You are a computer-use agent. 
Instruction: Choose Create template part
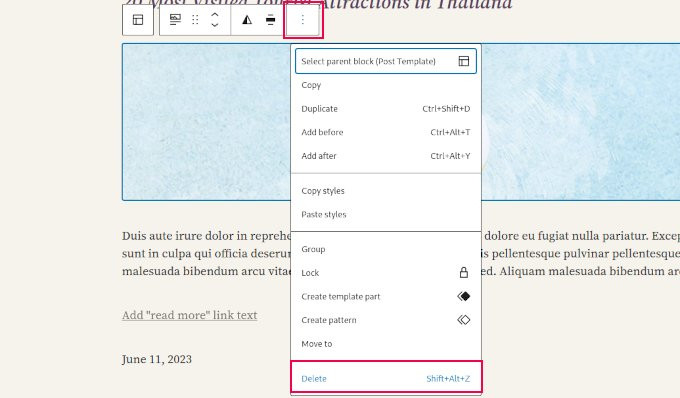coord(386,297)
